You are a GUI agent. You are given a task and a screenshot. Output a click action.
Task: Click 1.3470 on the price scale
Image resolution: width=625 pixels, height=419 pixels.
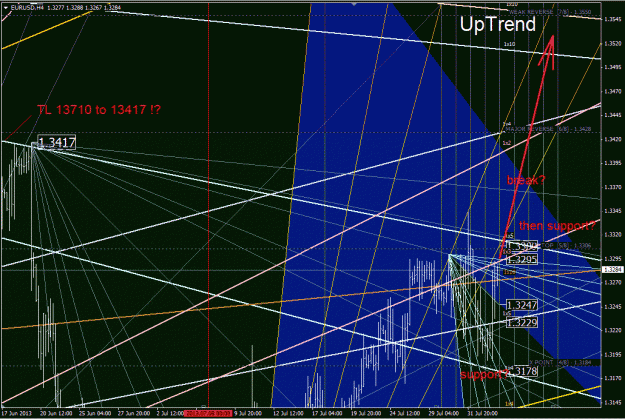(613, 91)
